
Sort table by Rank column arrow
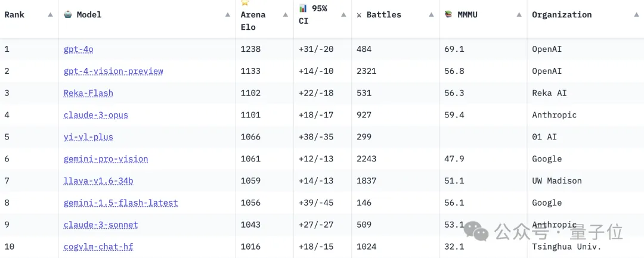50,14
